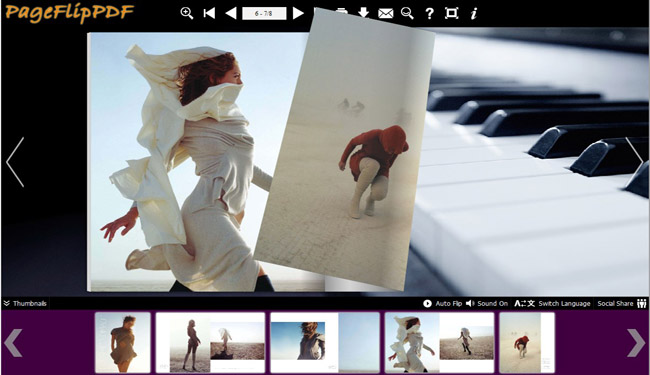Flip to previous page with left side arrow
The height and width of the screenshot is (375, 650).
pyautogui.click(x=15, y=162)
